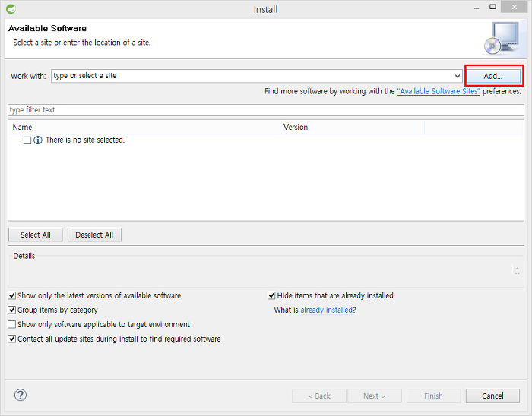Click the disabled 'Finish' button
This screenshot has width=532, height=416.
coord(434,396)
